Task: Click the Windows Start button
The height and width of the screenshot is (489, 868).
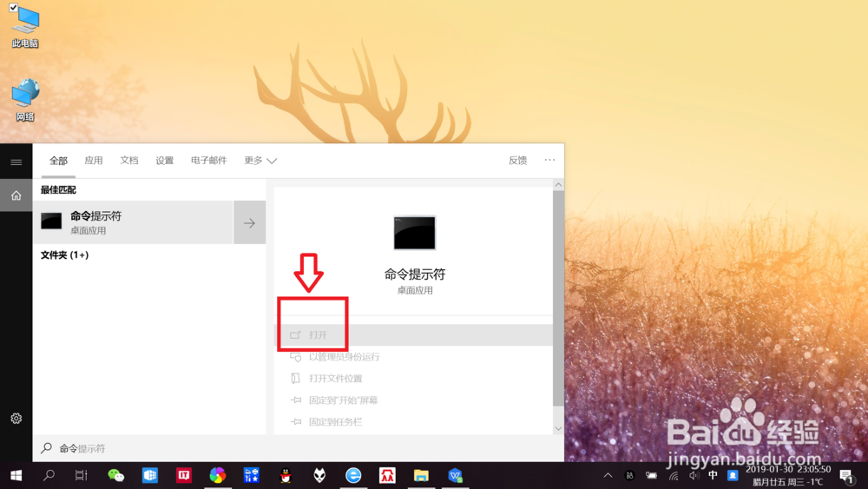Action: [16, 475]
